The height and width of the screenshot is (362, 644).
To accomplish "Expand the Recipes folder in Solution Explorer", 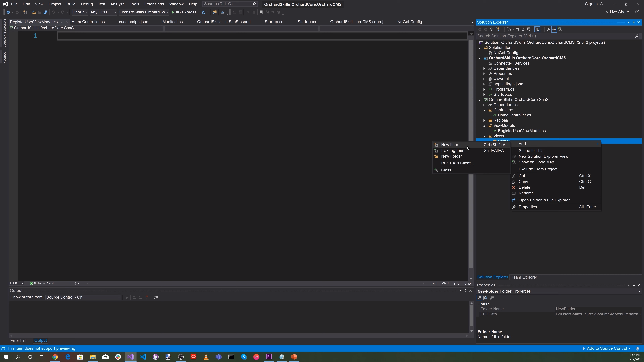I will tap(484, 120).
